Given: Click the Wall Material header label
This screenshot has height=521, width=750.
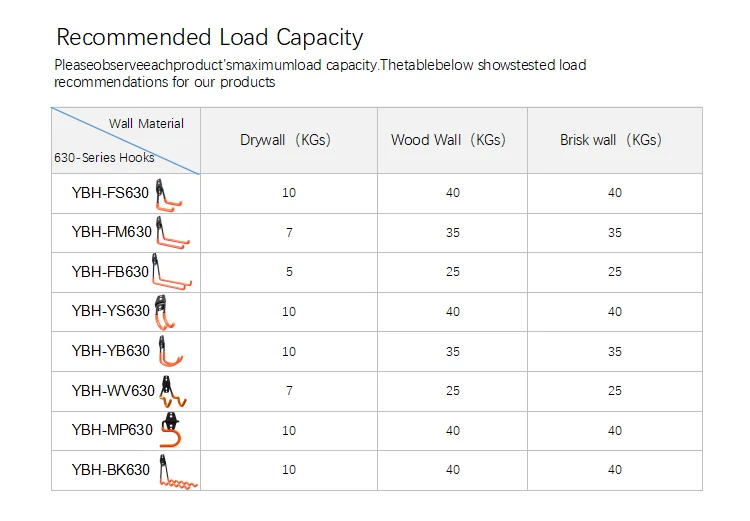Looking at the screenshot, I should pyautogui.click(x=146, y=124).
